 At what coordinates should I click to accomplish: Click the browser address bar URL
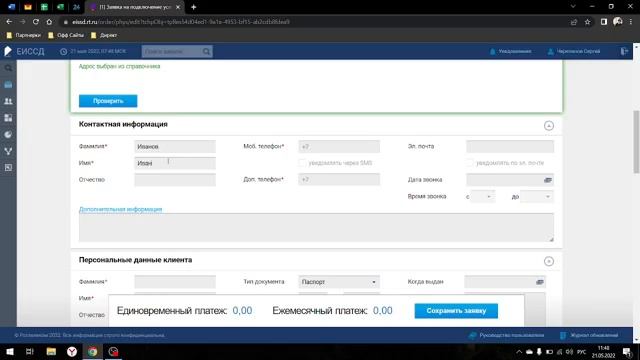coord(181,22)
